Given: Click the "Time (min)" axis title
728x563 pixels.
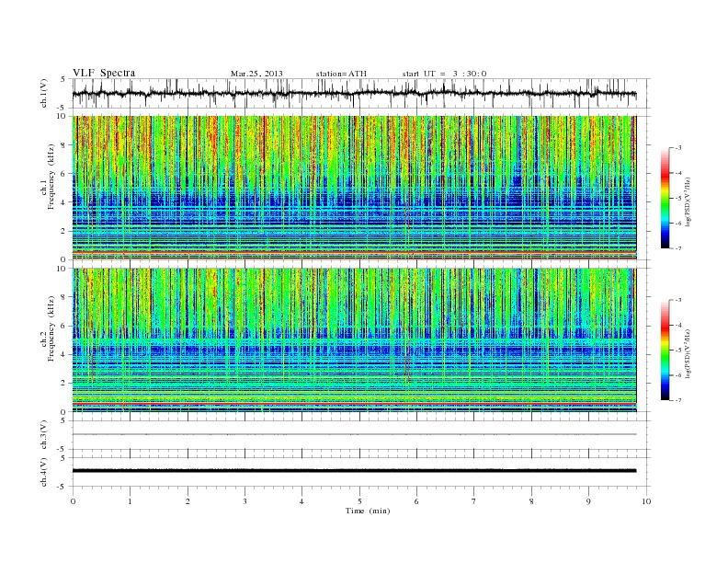Looking at the screenshot, I should 368,511.
